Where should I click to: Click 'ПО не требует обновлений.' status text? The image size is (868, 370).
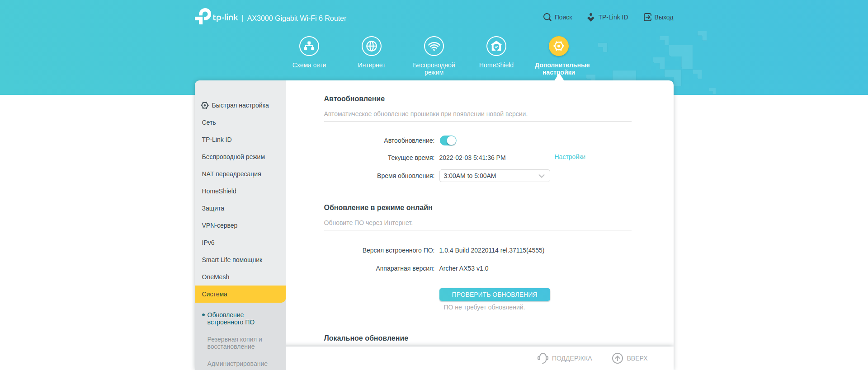(484, 307)
